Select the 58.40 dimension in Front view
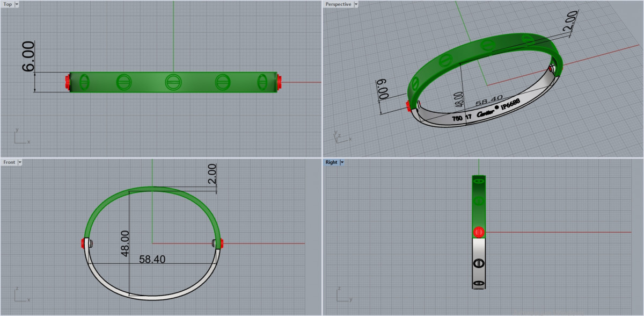Image resolution: width=644 pixels, height=316 pixels. click(152, 259)
